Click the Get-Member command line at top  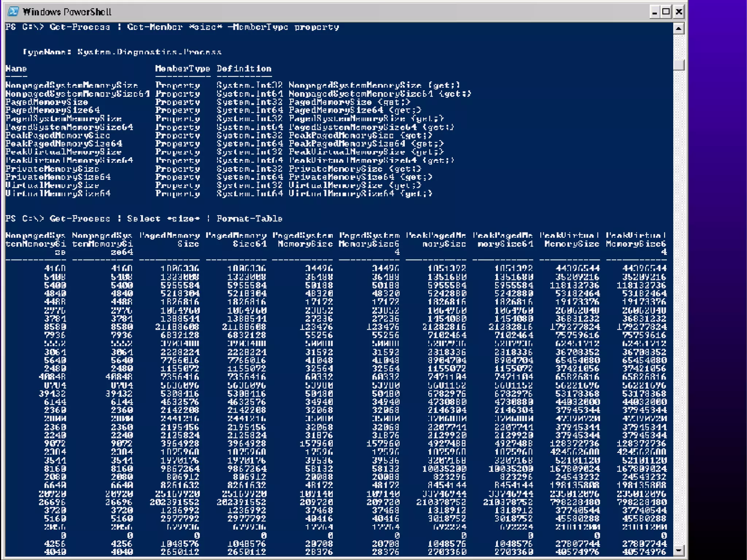pyautogui.click(x=172, y=27)
